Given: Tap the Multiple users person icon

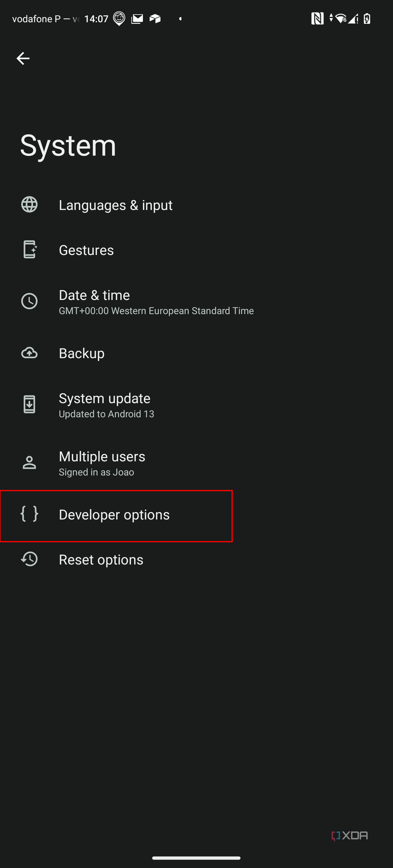Looking at the screenshot, I should [29, 463].
